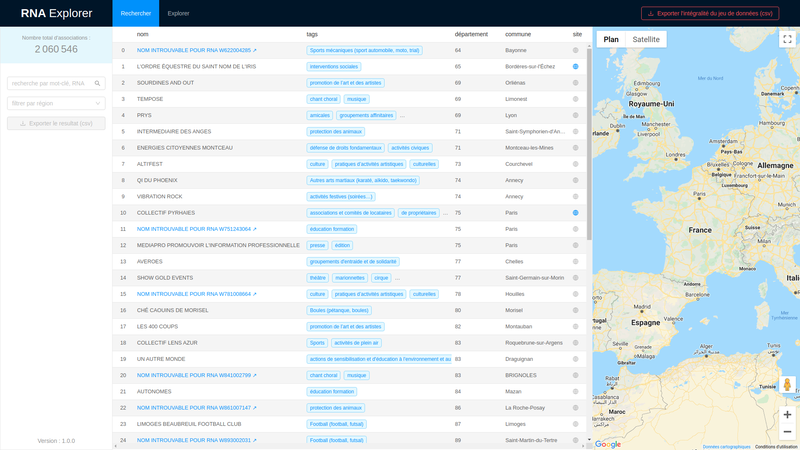Expand hidden tags on SHOW GOLD EVENTS row
This screenshot has width=800, height=450.
pos(397,278)
